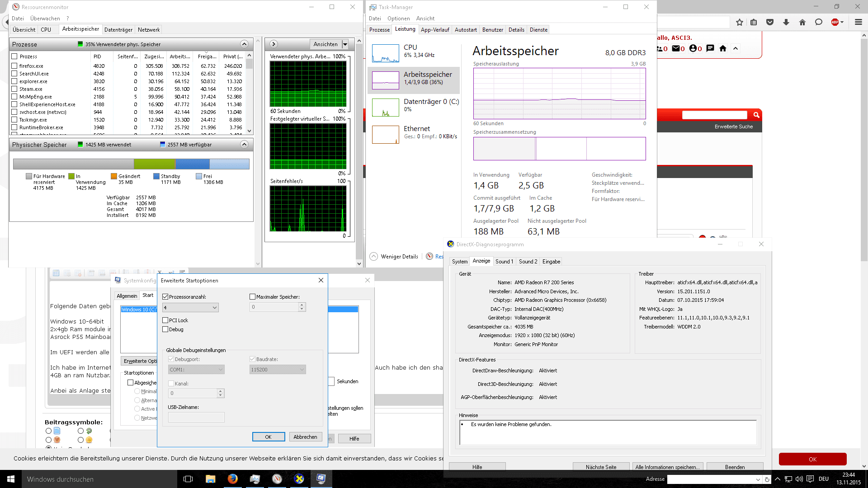
Task: Open Datenträger tab in Ressourcenmonitor
Action: pyautogui.click(x=118, y=30)
